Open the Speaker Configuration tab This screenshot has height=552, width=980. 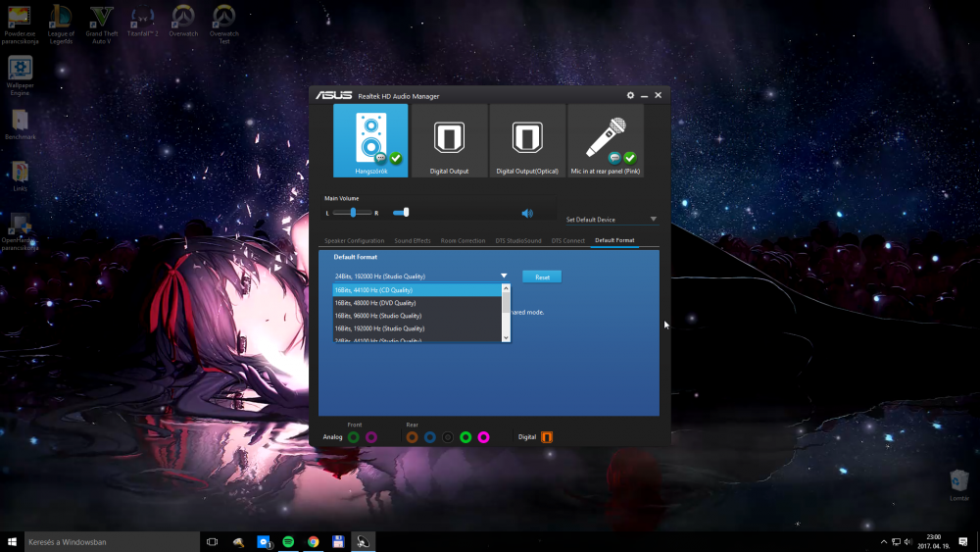click(x=354, y=240)
